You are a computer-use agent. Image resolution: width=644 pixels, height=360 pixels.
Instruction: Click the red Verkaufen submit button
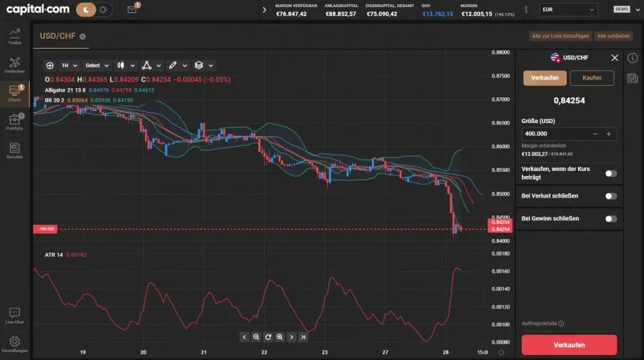click(569, 344)
